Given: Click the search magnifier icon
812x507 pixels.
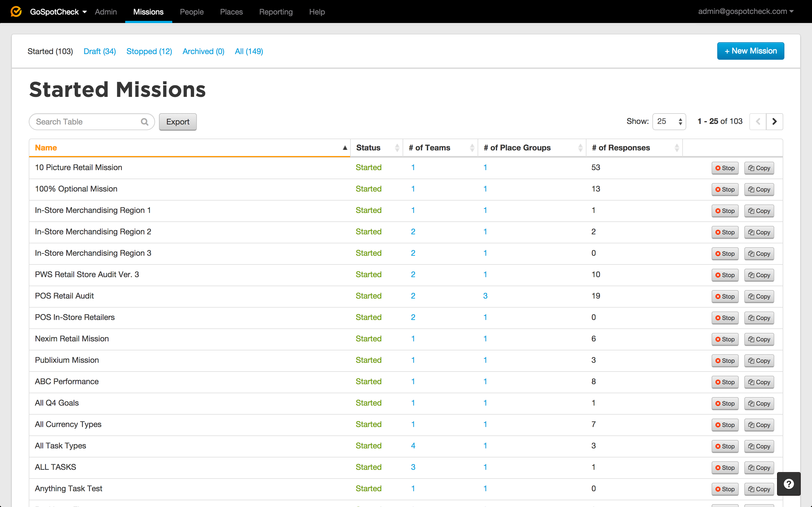Looking at the screenshot, I should [145, 122].
